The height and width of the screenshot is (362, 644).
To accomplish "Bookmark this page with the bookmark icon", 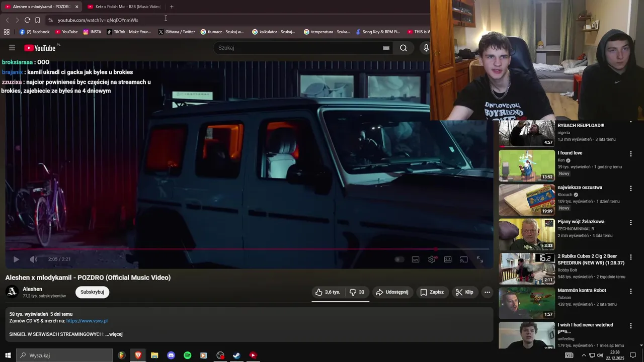I will click(37, 20).
